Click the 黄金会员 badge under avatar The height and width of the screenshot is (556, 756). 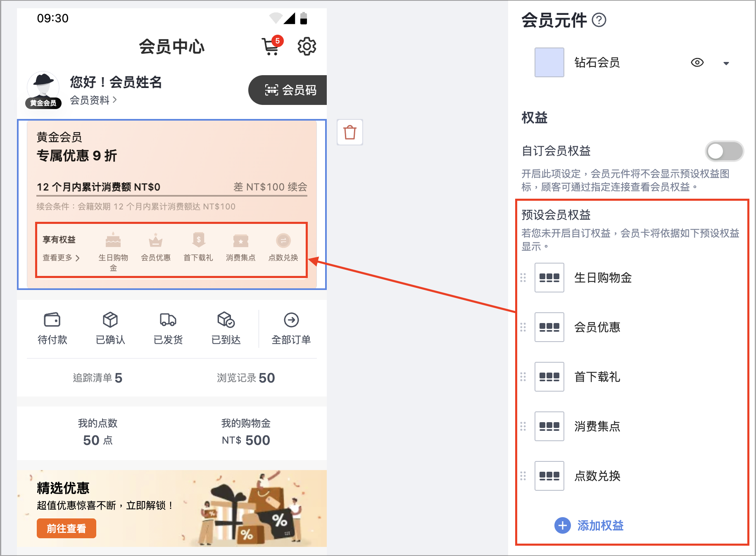pyautogui.click(x=43, y=103)
